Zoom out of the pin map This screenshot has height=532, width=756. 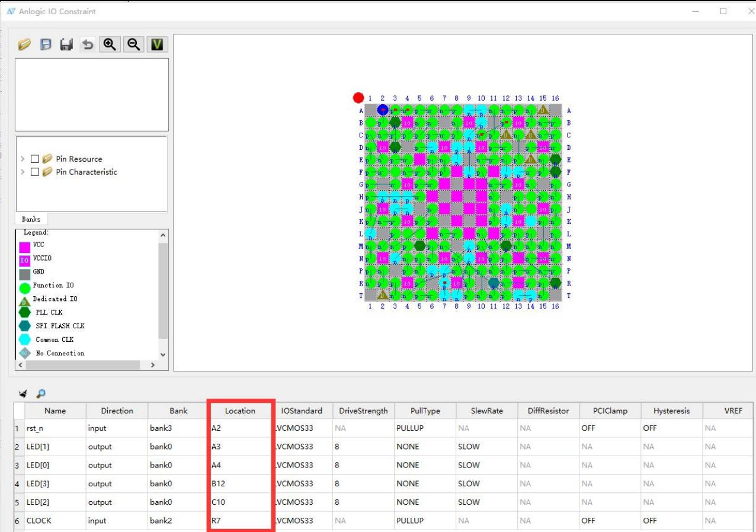pyautogui.click(x=133, y=44)
